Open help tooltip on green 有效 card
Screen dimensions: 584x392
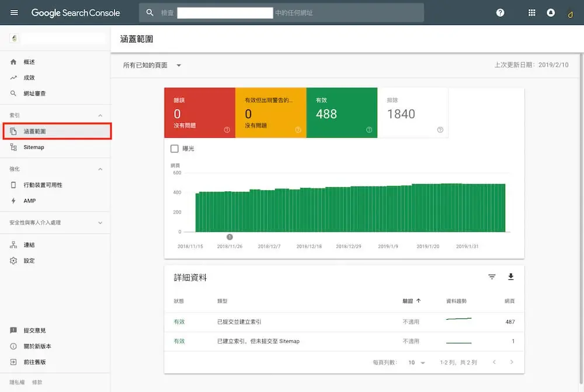click(x=369, y=130)
